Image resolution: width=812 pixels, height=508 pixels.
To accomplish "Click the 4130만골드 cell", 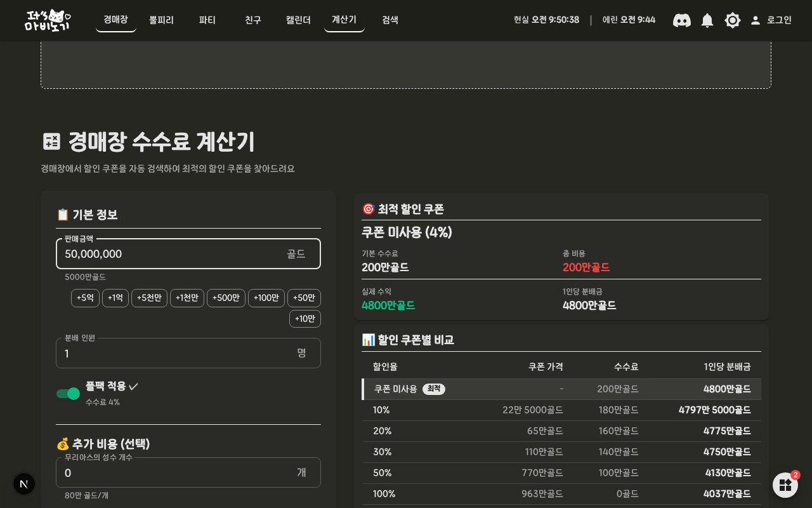I will coord(728,473).
